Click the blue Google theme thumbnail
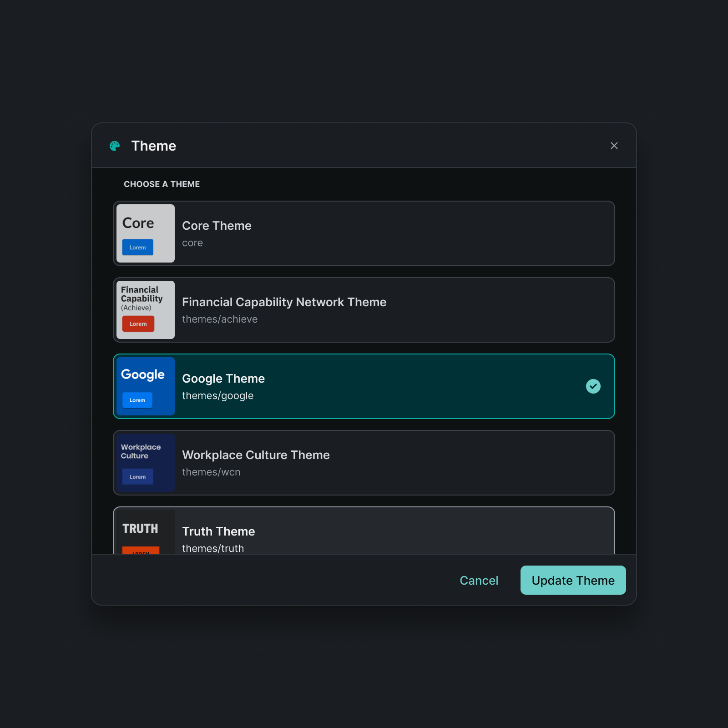Screen dimensions: 728x728 tap(145, 386)
